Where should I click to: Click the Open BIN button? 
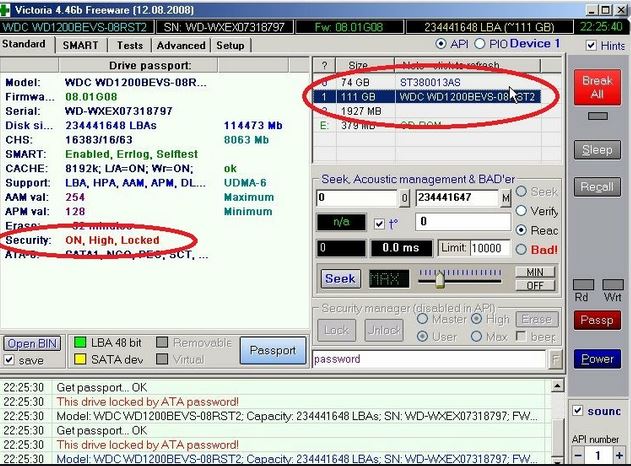tap(32, 344)
